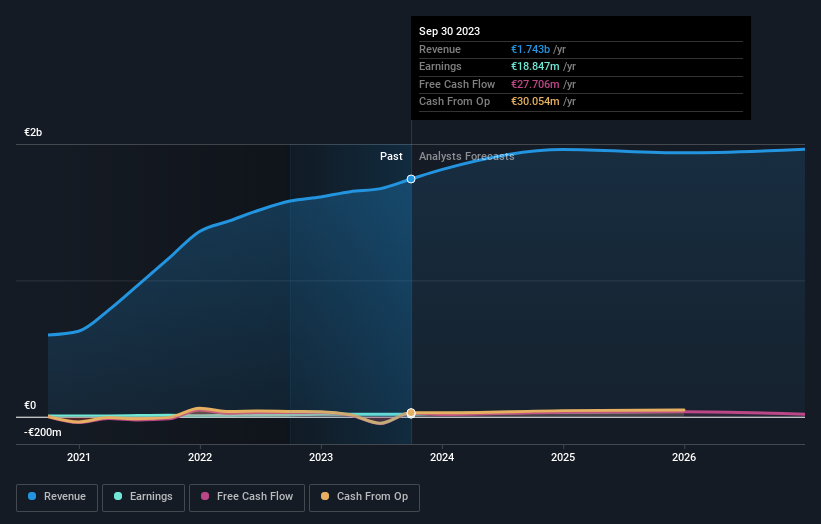Toggle the Free Cash Flow legend button
Image resolution: width=821 pixels, height=524 pixels.
point(247,497)
